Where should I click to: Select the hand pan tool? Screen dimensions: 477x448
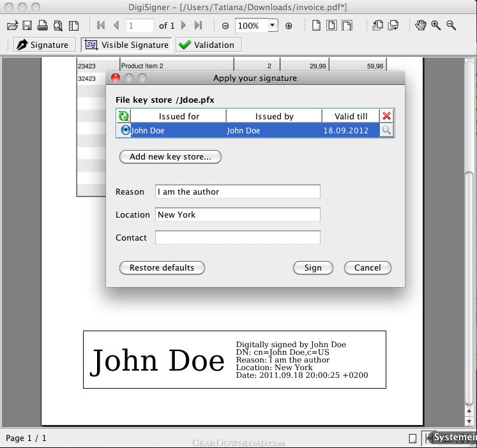tap(421, 26)
